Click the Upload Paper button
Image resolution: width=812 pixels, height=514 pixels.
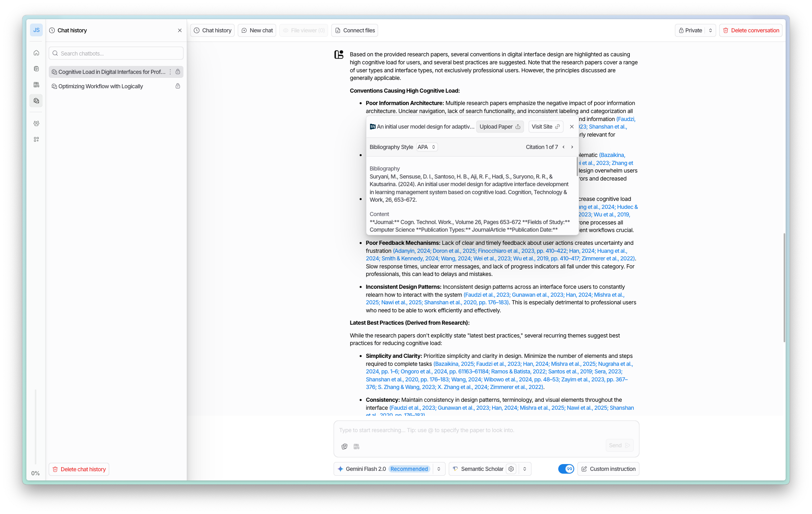pyautogui.click(x=500, y=127)
